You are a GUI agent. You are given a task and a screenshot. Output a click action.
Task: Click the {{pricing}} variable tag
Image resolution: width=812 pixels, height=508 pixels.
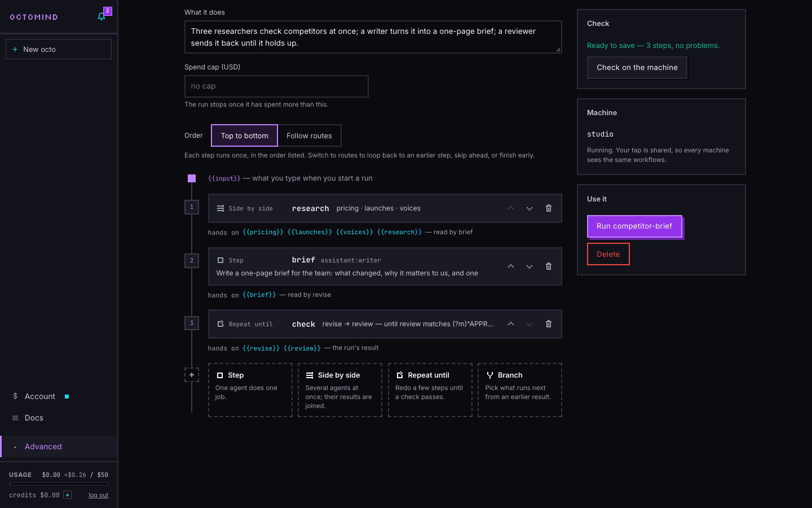263,232
